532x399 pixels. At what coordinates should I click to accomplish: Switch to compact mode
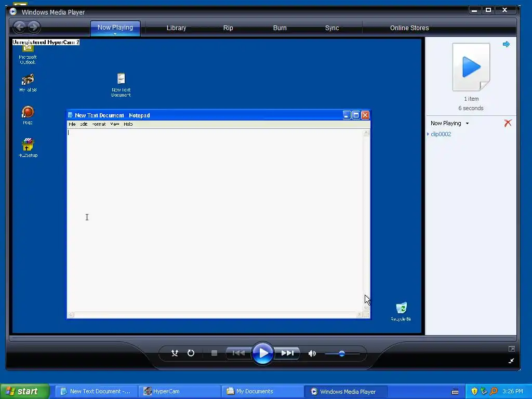(511, 361)
